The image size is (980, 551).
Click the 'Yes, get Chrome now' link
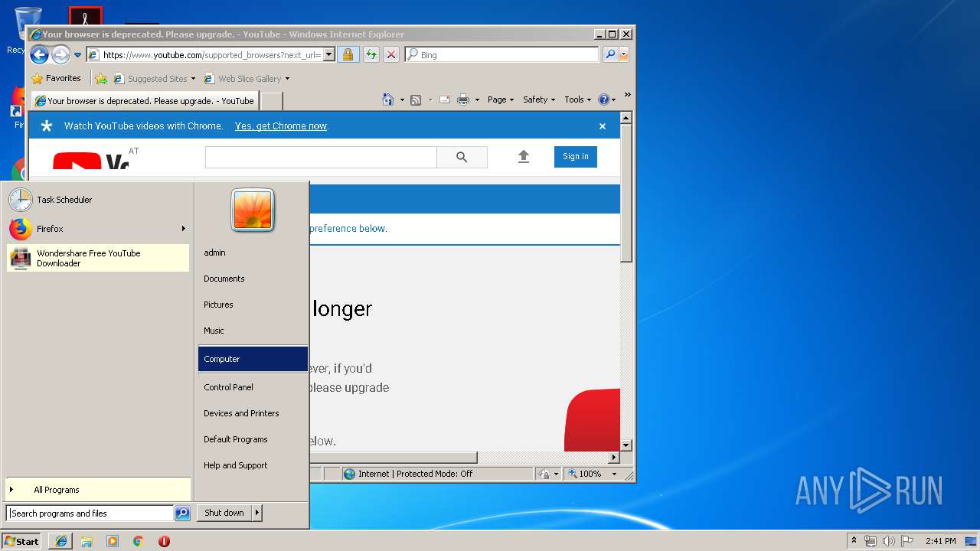point(281,126)
